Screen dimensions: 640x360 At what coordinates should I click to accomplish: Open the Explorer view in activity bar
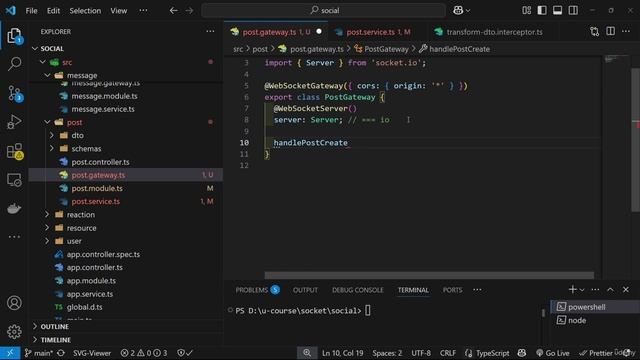tap(14, 36)
